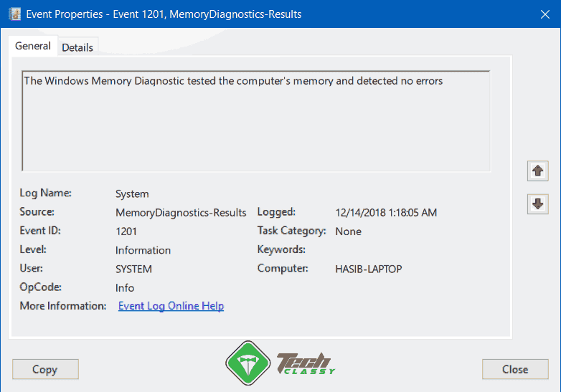Click the Task Category label
Viewport: 561px width, 392px height.
291,231
